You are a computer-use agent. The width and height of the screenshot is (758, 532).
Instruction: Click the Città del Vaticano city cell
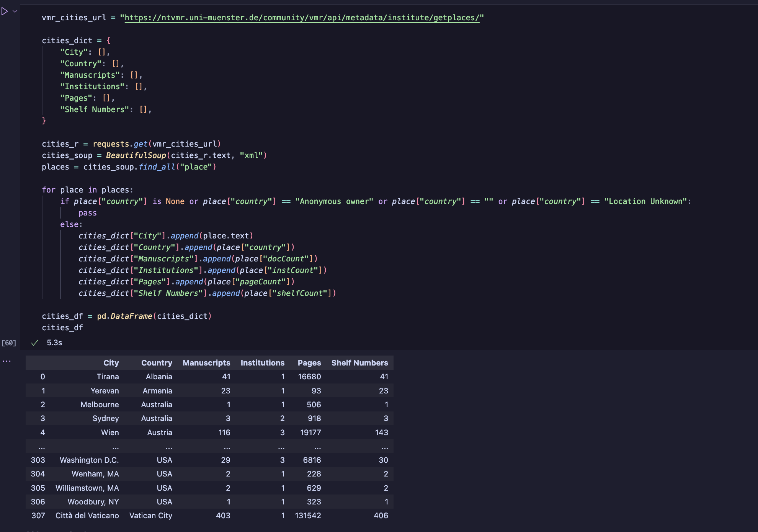[x=87, y=516]
